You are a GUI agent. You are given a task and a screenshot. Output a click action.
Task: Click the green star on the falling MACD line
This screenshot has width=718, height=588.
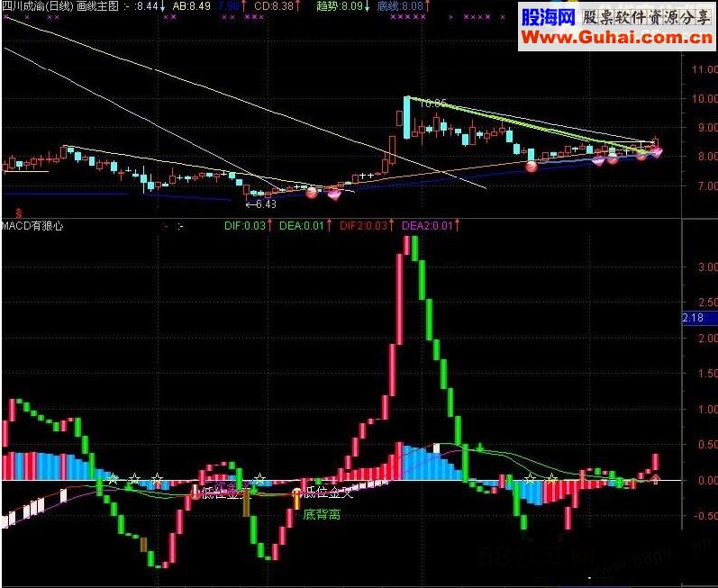tap(480, 447)
